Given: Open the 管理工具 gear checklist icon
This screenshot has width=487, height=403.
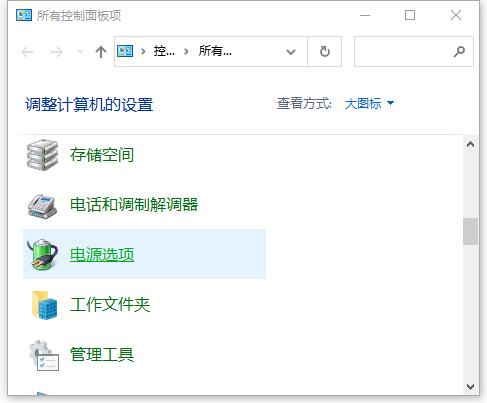Looking at the screenshot, I should click(x=44, y=355).
